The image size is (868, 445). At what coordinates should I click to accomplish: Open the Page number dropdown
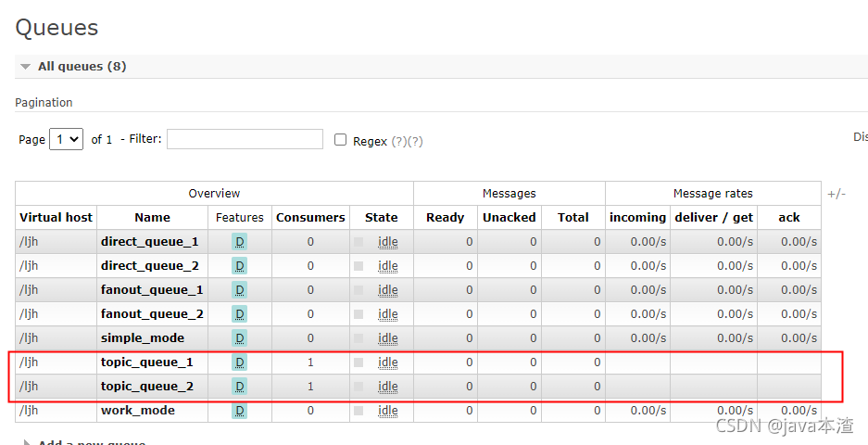(x=67, y=139)
